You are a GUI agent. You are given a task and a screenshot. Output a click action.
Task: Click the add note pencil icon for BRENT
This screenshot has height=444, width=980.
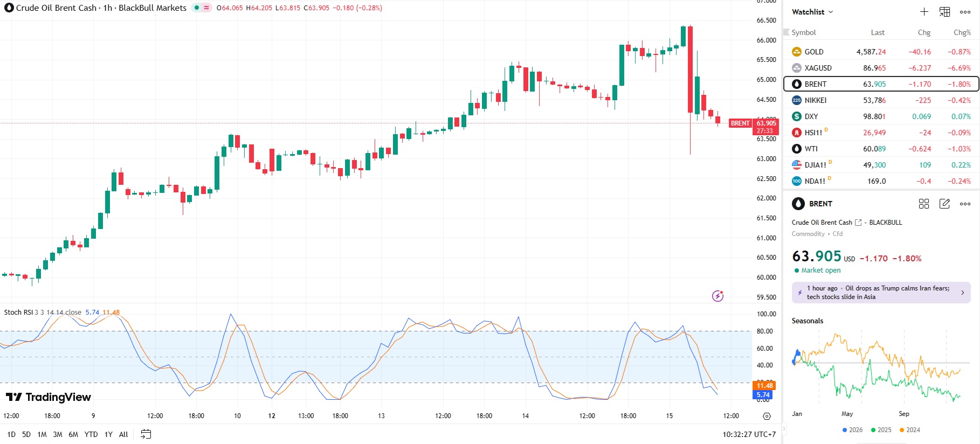[x=944, y=204]
